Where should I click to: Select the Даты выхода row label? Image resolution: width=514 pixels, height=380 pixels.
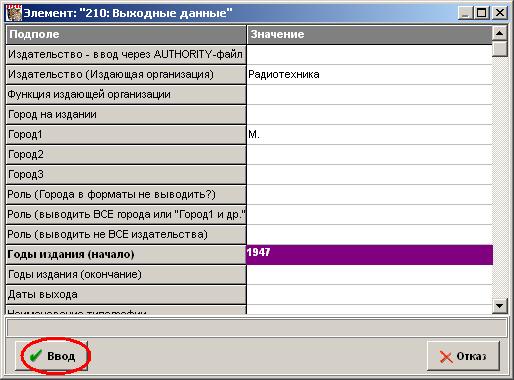tap(126, 294)
